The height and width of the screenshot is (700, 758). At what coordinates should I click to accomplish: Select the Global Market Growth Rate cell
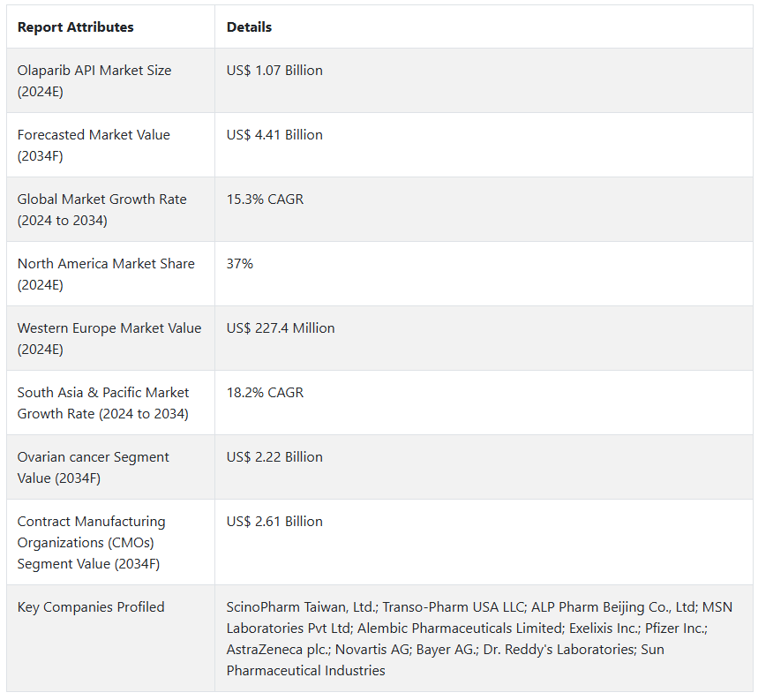[x=101, y=209]
